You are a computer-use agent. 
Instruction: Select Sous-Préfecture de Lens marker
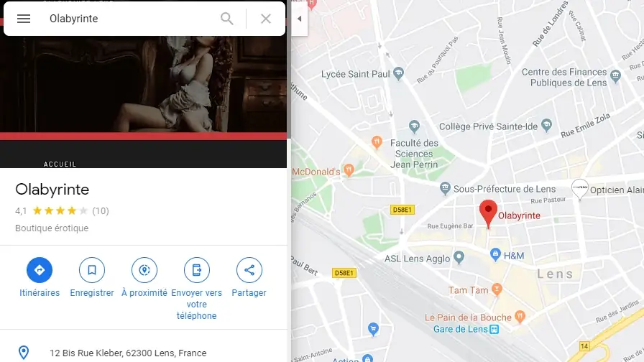click(445, 188)
